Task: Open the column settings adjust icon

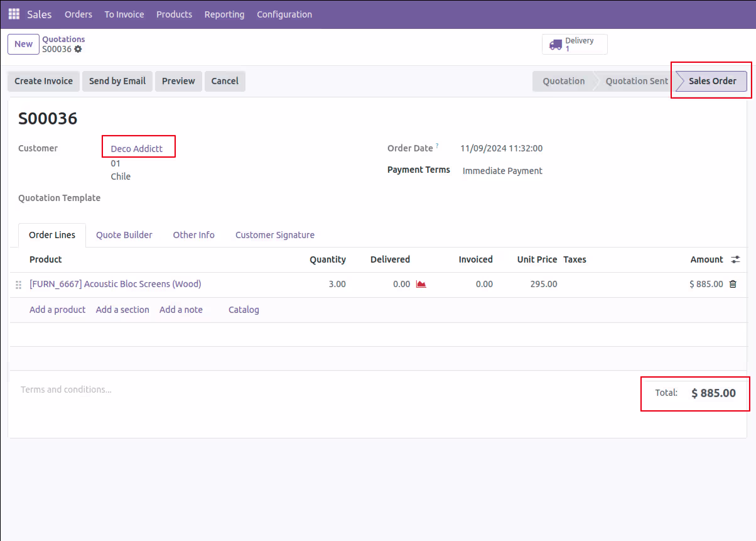Action: point(736,260)
